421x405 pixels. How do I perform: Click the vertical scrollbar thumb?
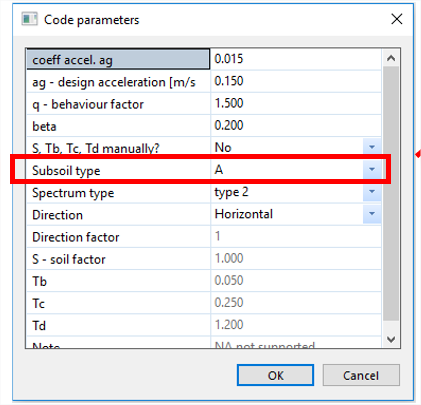pos(391,193)
